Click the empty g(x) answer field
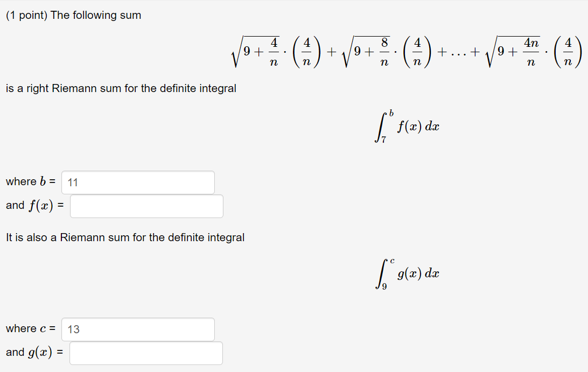The height and width of the screenshot is (372, 588). pyautogui.click(x=145, y=353)
